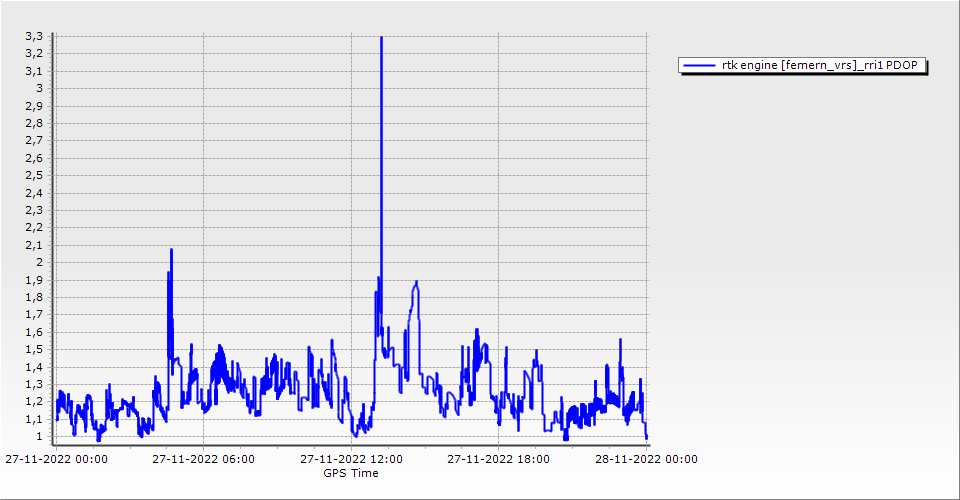
Task: Click the '1' y-axis tick label
Action: (39, 437)
